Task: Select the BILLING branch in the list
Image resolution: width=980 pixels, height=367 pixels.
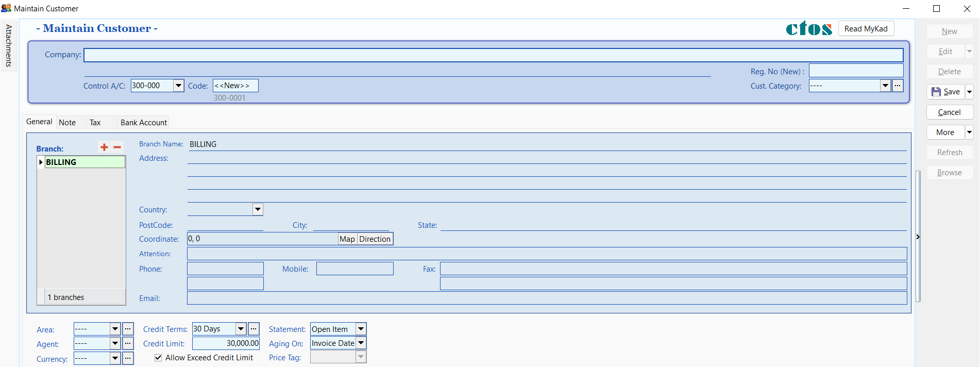Action: (x=82, y=162)
